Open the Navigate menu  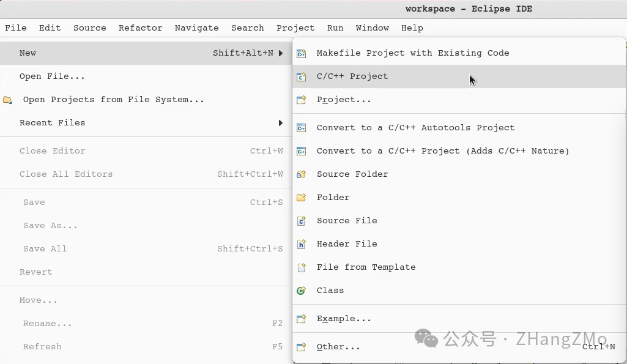click(197, 28)
